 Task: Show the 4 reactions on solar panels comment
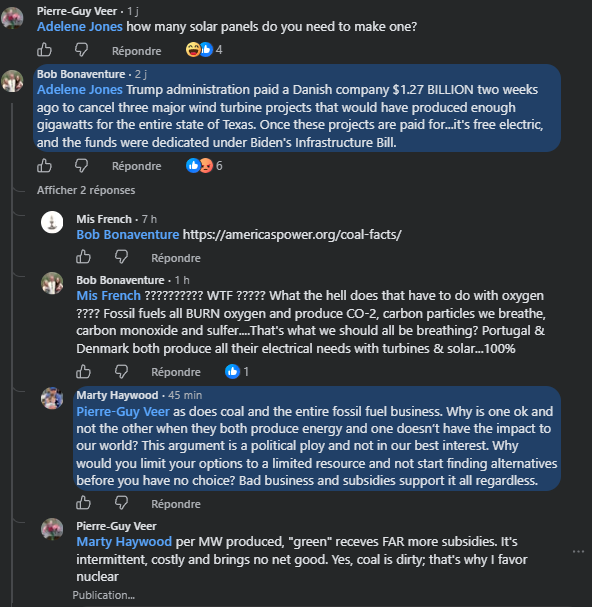pos(204,50)
